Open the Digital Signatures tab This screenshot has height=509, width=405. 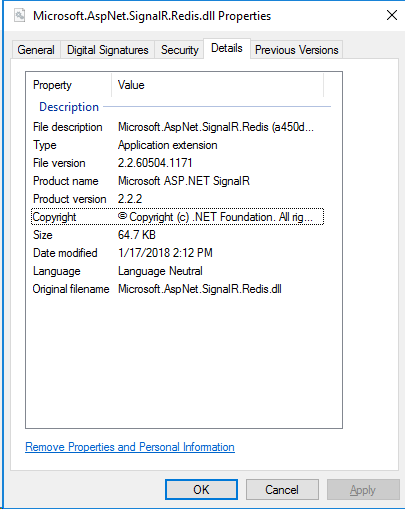pos(107,50)
